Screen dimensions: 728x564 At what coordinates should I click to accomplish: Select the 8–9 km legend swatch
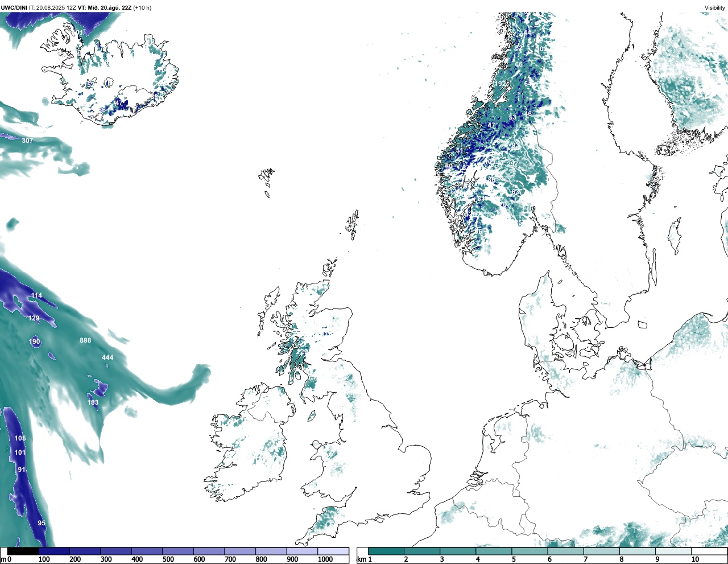637,551
